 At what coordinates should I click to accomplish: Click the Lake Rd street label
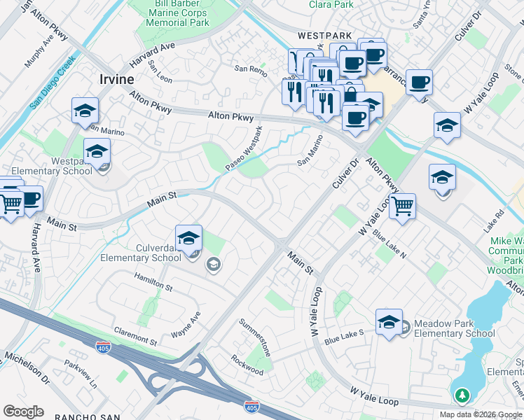click(x=494, y=221)
